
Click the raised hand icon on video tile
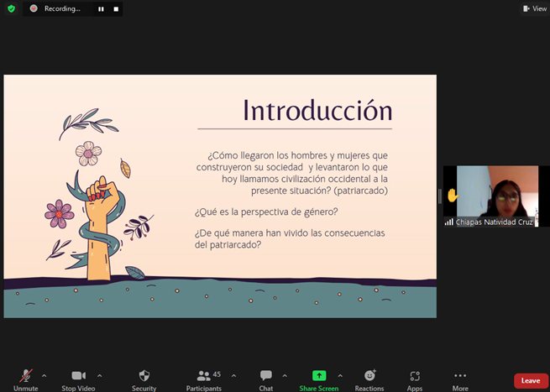[x=453, y=196]
